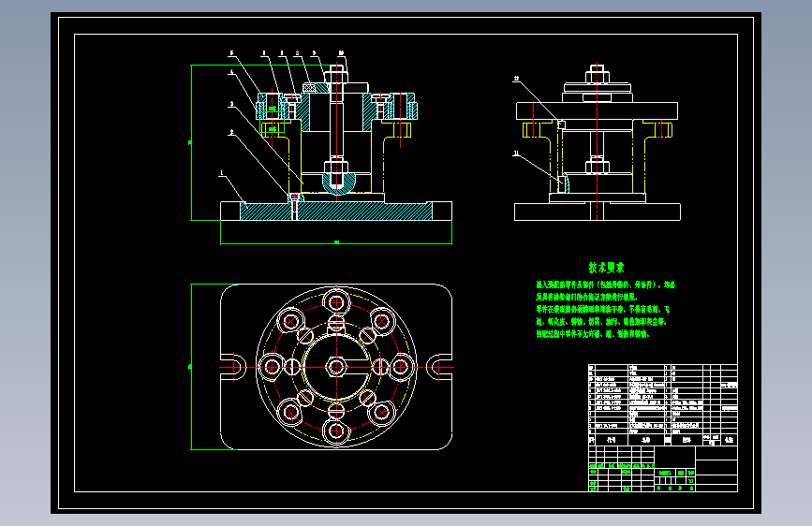Click the green 技术要求 heading
Screen dimensions: 812x526
click(606, 268)
